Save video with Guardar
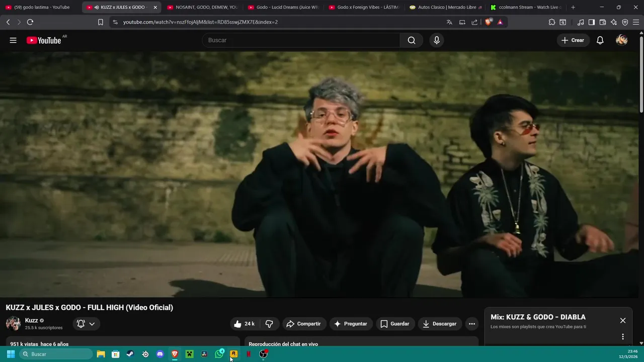 tap(395, 324)
